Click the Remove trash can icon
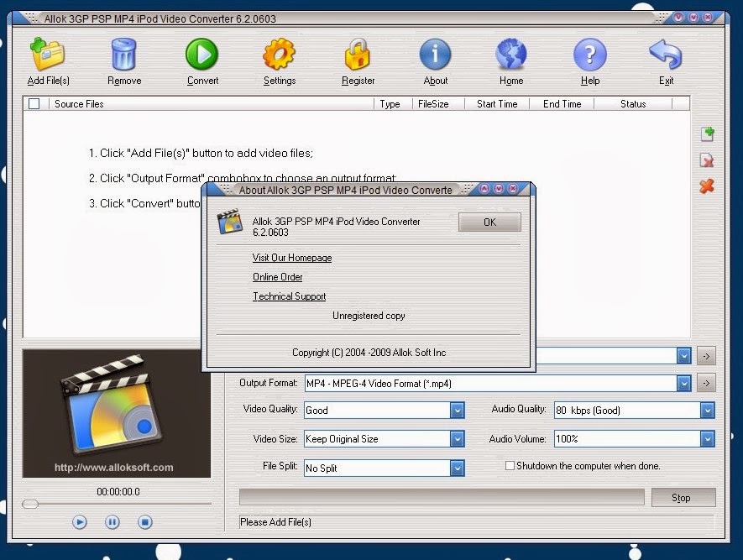 [x=123, y=55]
